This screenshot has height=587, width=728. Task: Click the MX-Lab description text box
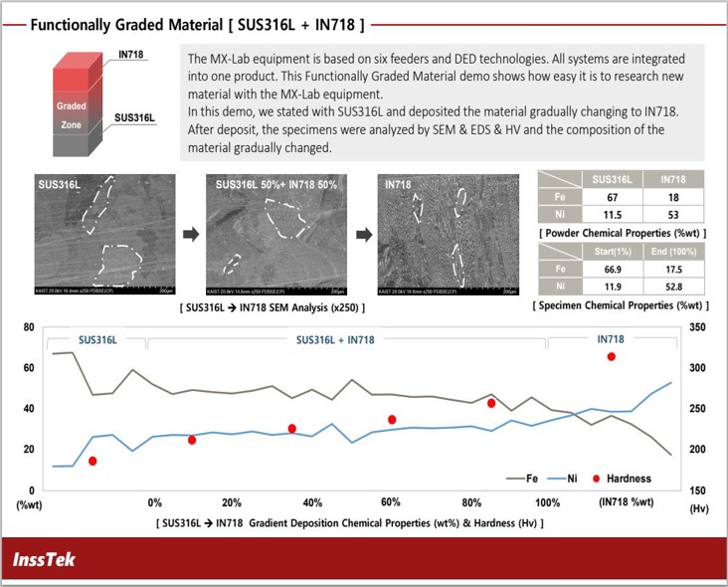pyautogui.click(x=442, y=102)
